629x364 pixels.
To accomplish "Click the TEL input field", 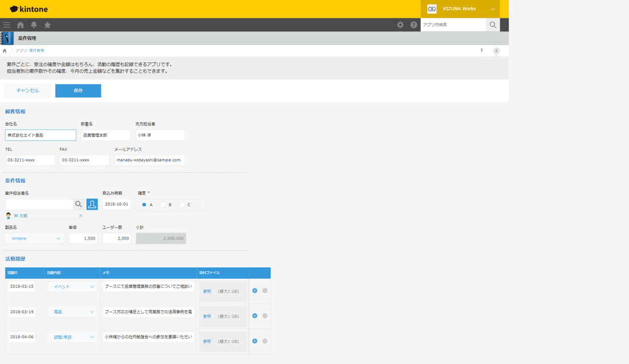I will pos(30,160).
